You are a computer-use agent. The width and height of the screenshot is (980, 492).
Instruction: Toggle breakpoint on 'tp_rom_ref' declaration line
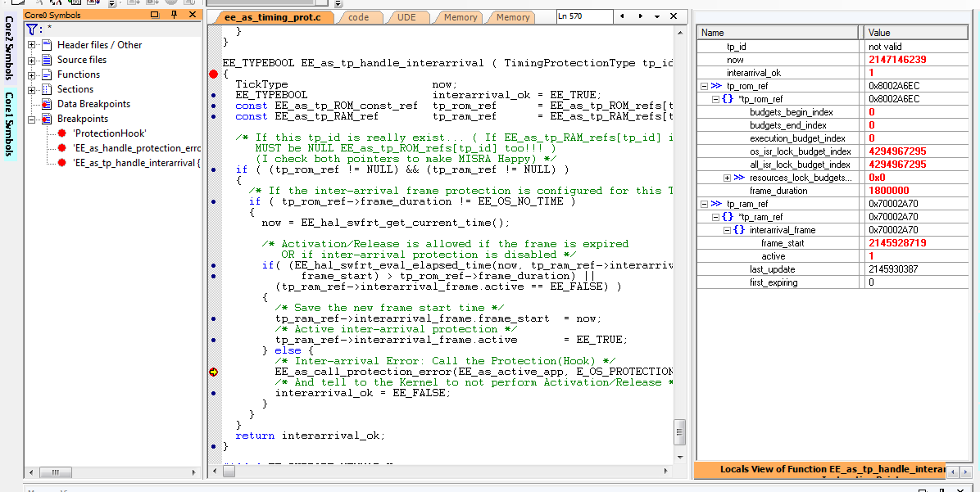pos(214,106)
